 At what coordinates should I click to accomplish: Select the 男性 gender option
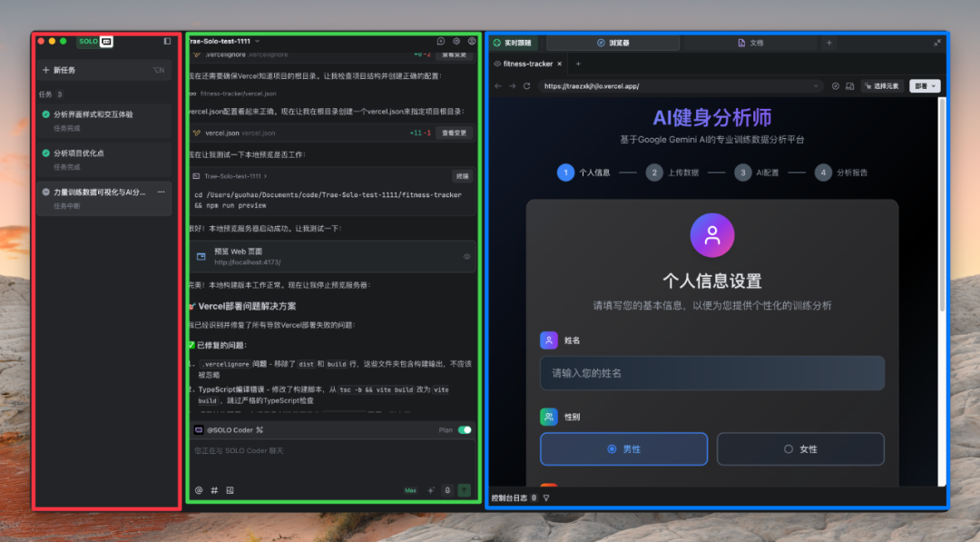[x=623, y=448]
